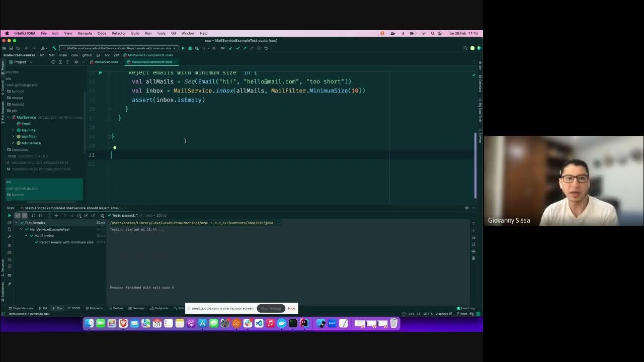Rerun tests using the run panel arrow icon

click(x=10, y=215)
